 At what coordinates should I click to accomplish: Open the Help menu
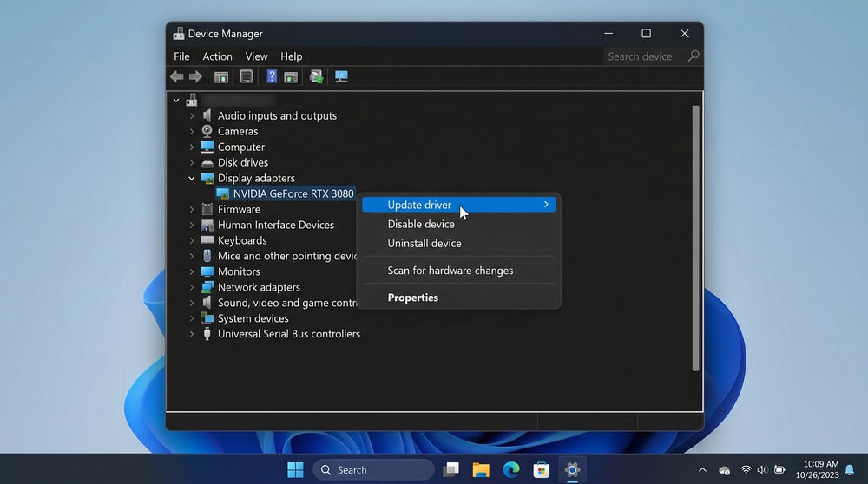coord(291,56)
